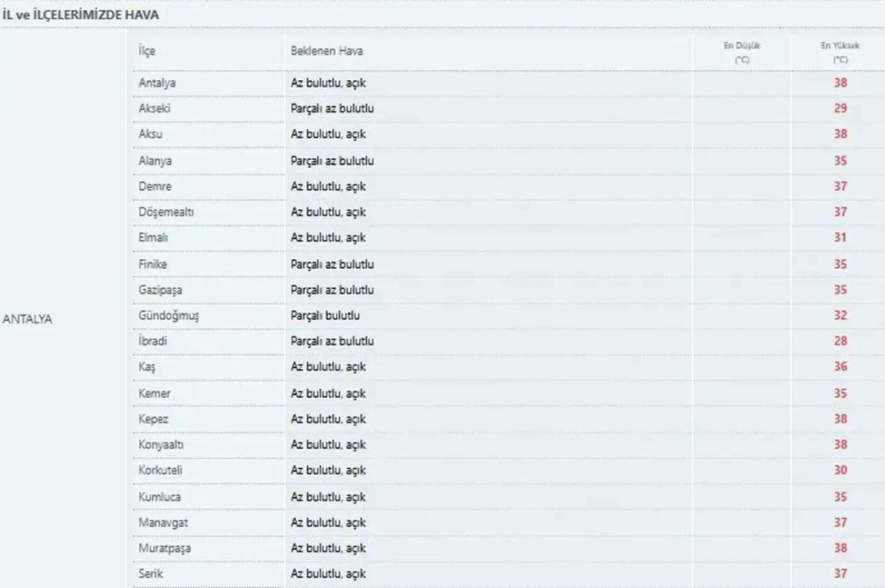Click Kaş in the district list
Screen dimensions: 885x588
click(147, 367)
